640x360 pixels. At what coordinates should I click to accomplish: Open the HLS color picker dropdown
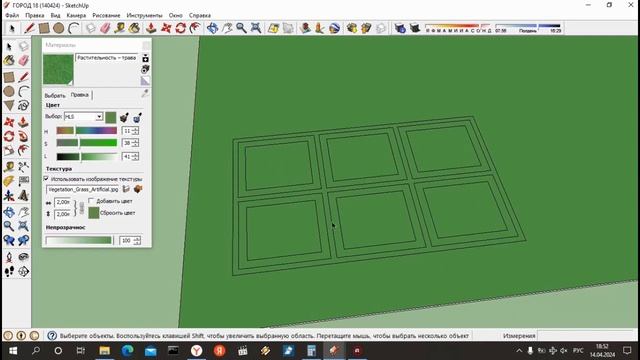point(99,117)
